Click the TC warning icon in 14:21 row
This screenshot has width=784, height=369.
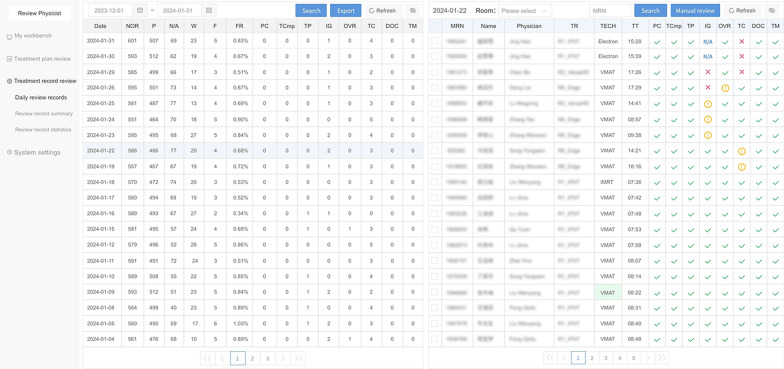(742, 151)
